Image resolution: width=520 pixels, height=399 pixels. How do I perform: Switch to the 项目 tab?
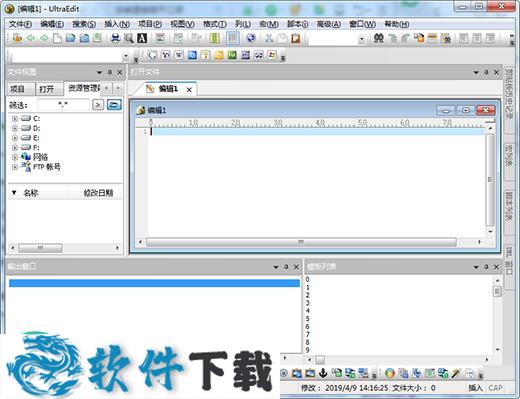[21, 89]
